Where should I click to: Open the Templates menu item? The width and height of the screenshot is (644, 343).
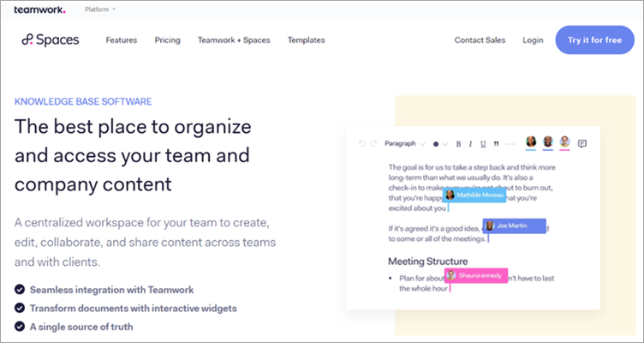pyautogui.click(x=306, y=40)
